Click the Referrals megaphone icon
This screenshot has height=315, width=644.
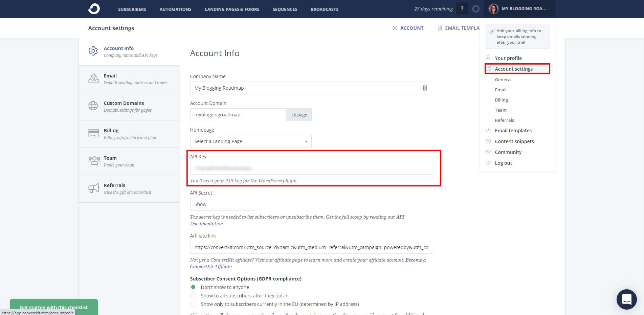click(94, 188)
